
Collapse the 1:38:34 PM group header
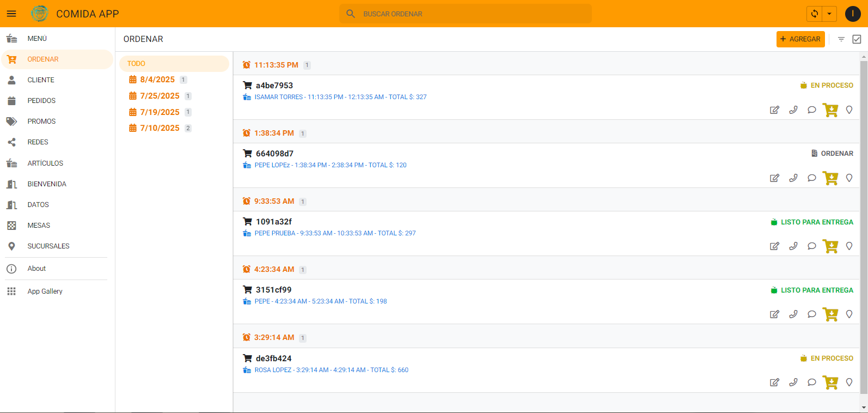tap(547, 133)
